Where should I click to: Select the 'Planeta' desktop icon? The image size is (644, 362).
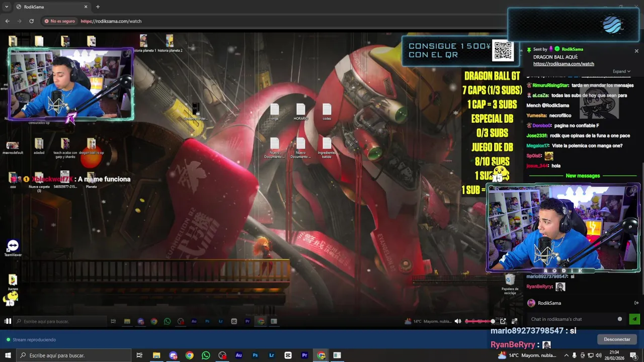click(91, 180)
